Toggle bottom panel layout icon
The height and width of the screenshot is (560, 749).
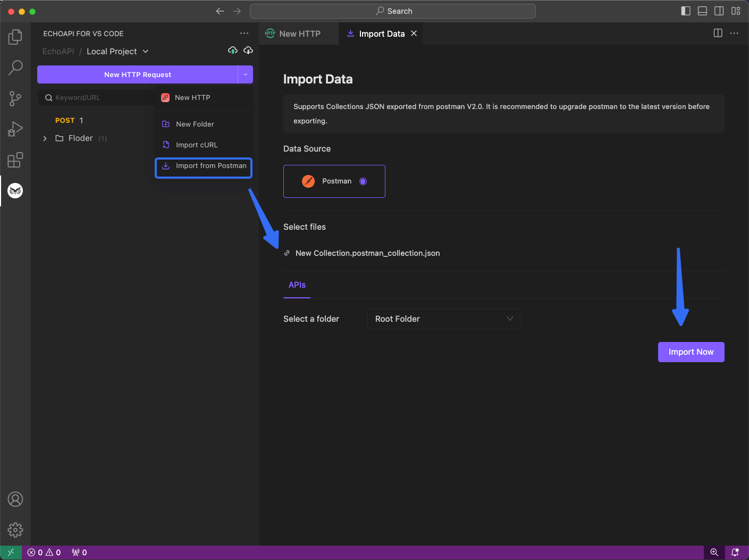tap(702, 11)
